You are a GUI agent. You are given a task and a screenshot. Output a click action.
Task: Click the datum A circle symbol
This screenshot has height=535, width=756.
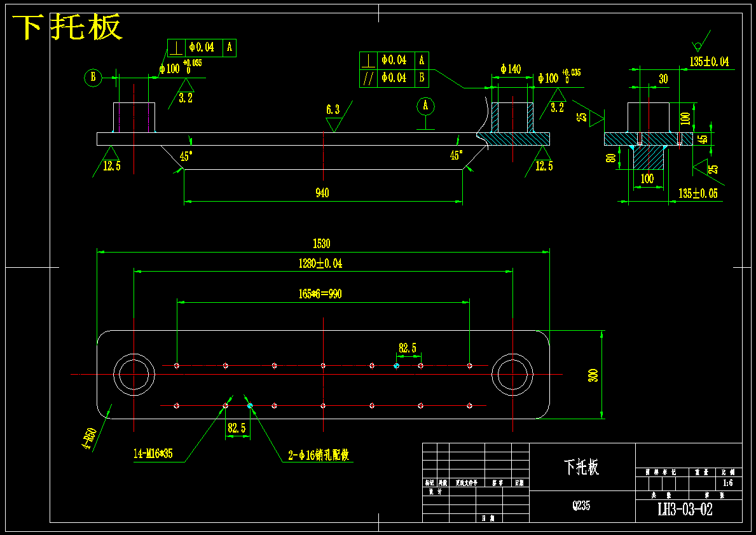(425, 106)
